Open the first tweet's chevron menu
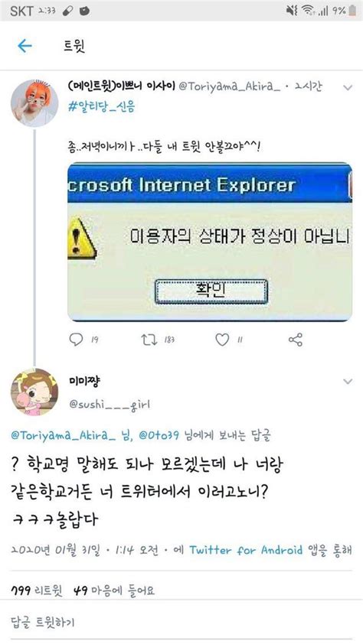The width and height of the screenshot is (363, 644). [348, 87]
